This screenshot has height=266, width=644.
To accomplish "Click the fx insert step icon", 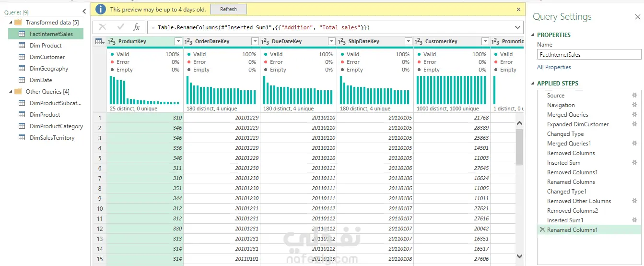I will (136, 27).
